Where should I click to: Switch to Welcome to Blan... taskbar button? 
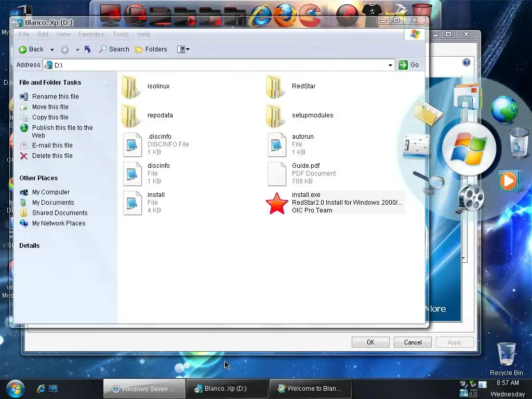coord(310,389)
